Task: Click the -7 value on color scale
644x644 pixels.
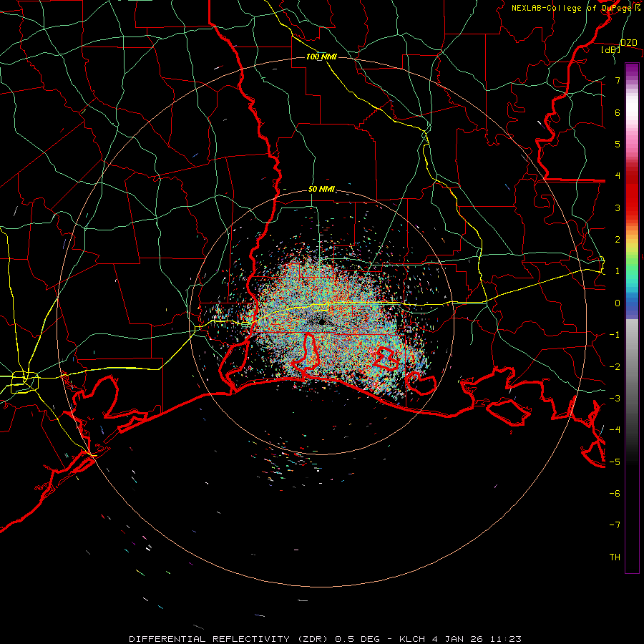Action: (615, 525)
